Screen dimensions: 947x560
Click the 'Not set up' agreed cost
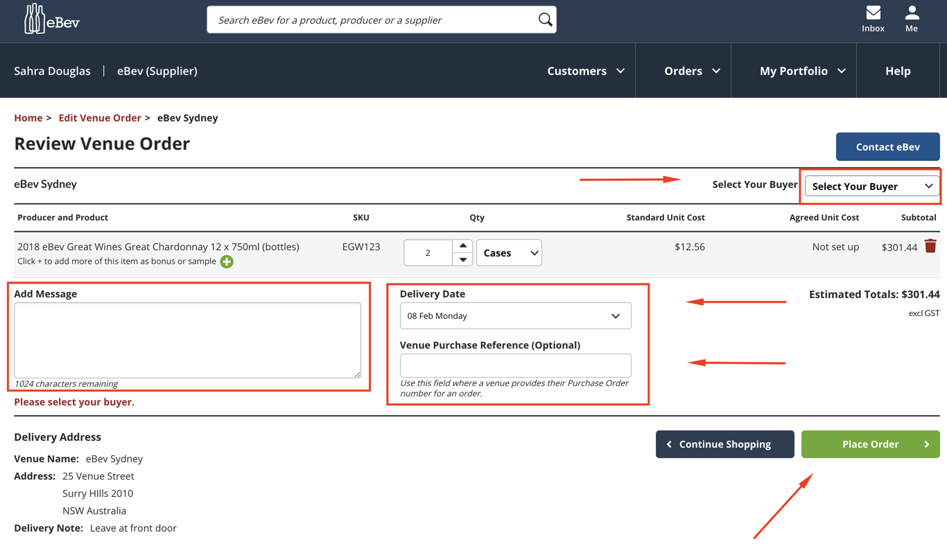click(x=835, y=247)
